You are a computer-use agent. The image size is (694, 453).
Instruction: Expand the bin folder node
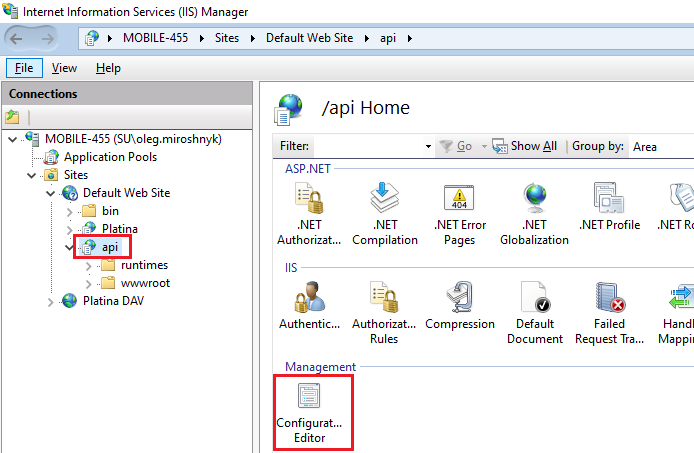coord(69,212)
